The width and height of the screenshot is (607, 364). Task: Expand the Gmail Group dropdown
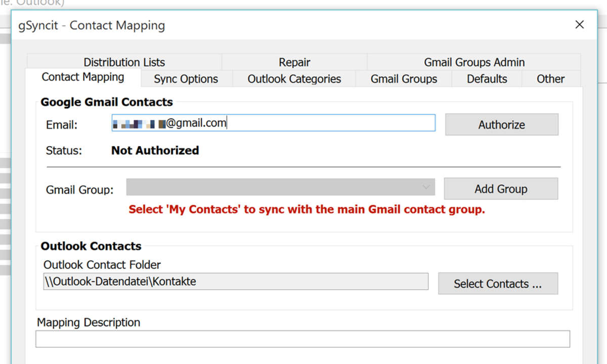[x=281, y=187]
